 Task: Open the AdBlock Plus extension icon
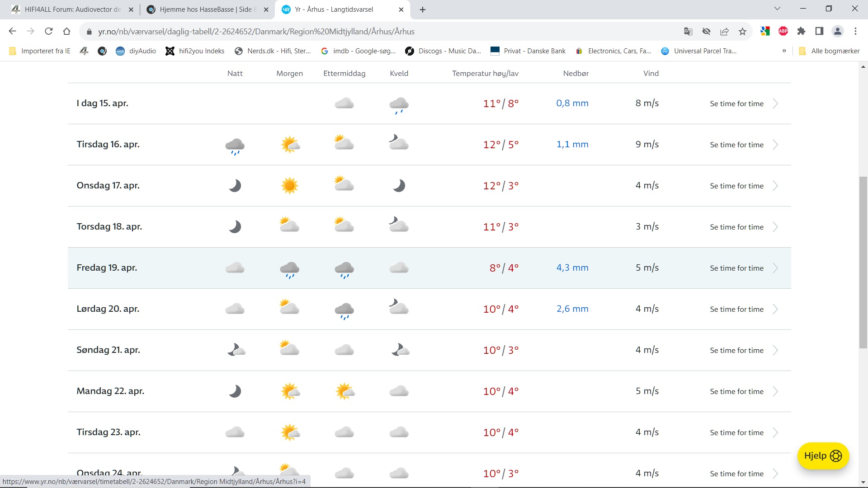point(783,31)
